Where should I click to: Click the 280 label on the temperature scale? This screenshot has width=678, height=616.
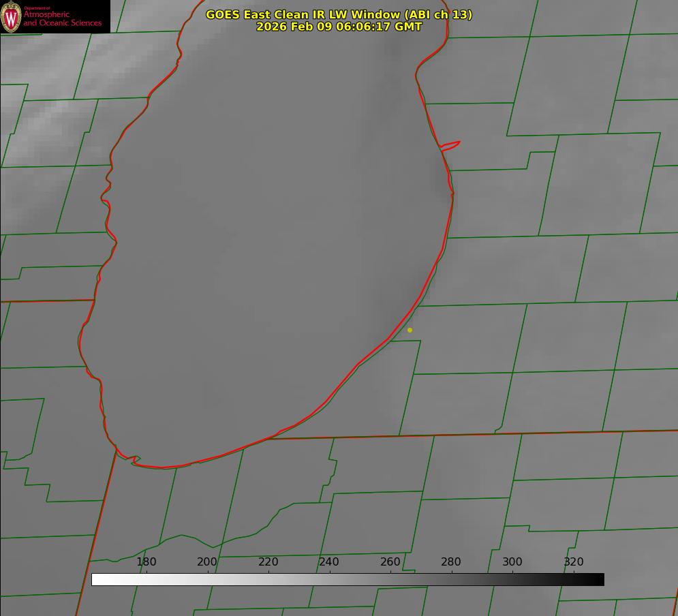(x=451, y=561)
